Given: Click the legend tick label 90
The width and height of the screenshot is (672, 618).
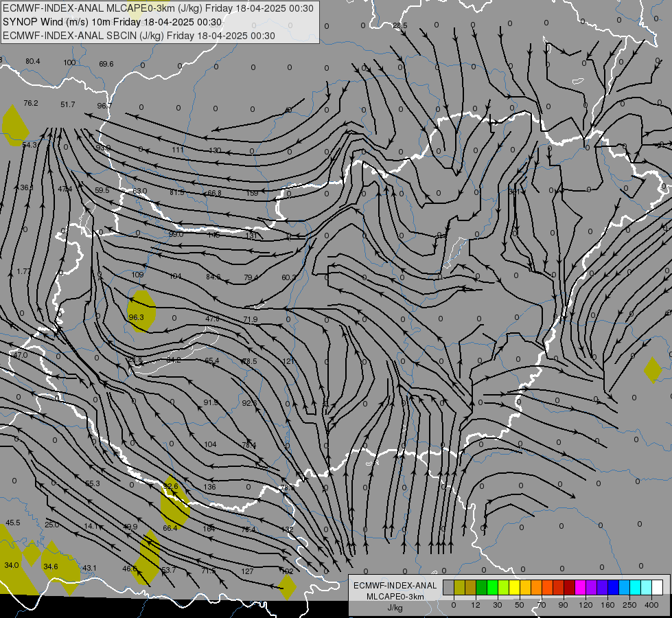Looking at the screenshot, I should point(563,605).
